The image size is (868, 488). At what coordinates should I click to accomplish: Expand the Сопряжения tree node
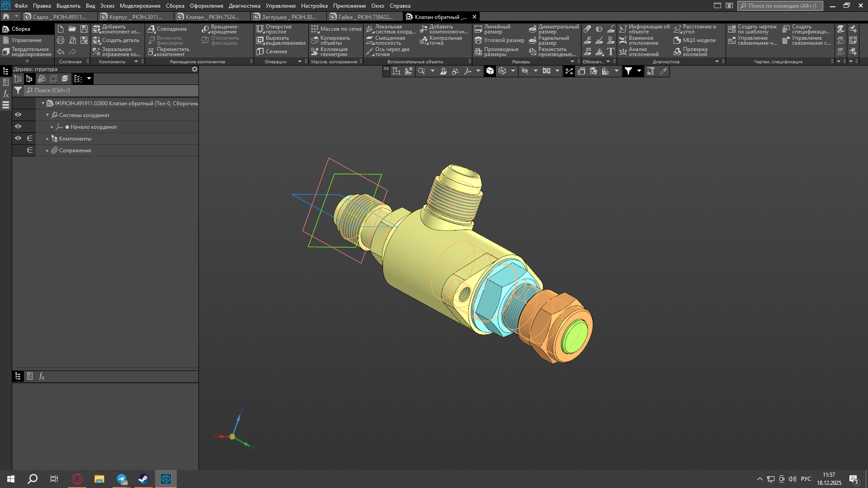click(47, 150)
